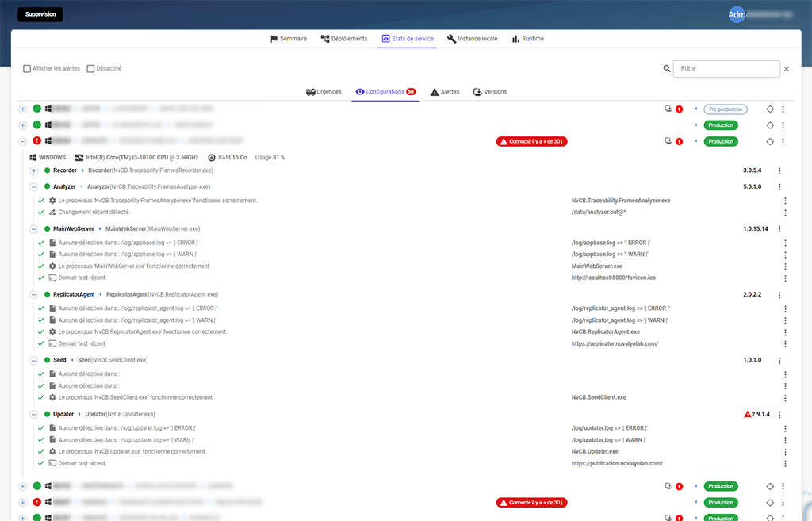Viewport: 812px width, 521px height.
Task: Open the three-dot menu on the Updater row
Action: 779,414
